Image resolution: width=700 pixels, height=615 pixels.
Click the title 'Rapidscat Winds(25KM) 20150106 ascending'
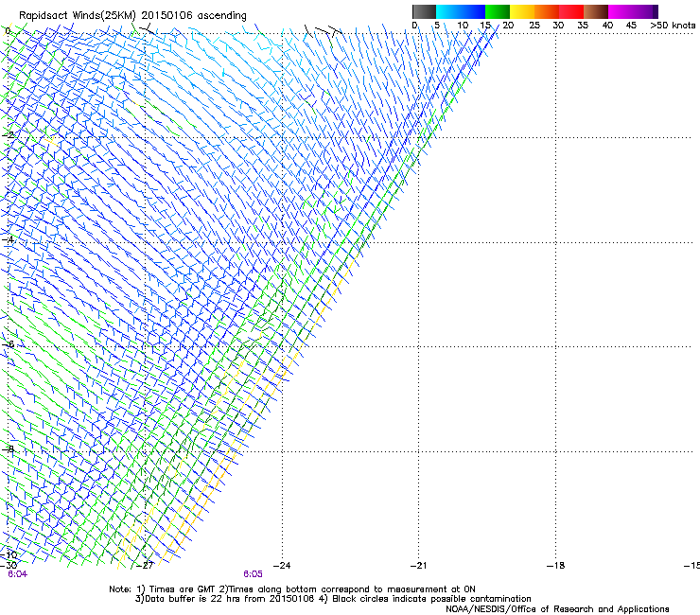pos(132,16)
